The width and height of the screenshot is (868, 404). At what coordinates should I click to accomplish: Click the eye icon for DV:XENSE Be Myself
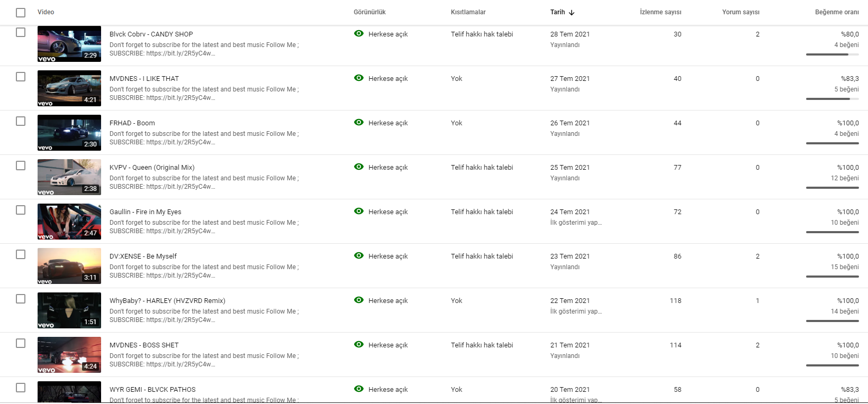click(359, 256)
